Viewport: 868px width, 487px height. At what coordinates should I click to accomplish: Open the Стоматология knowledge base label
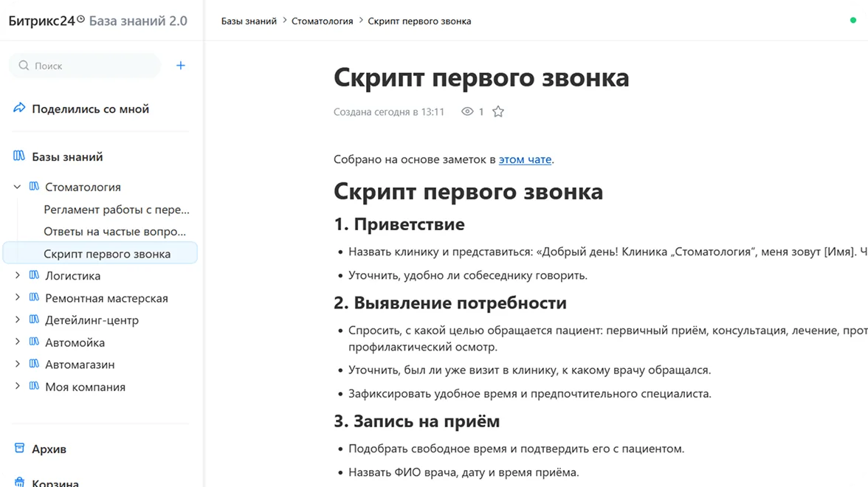83,187
